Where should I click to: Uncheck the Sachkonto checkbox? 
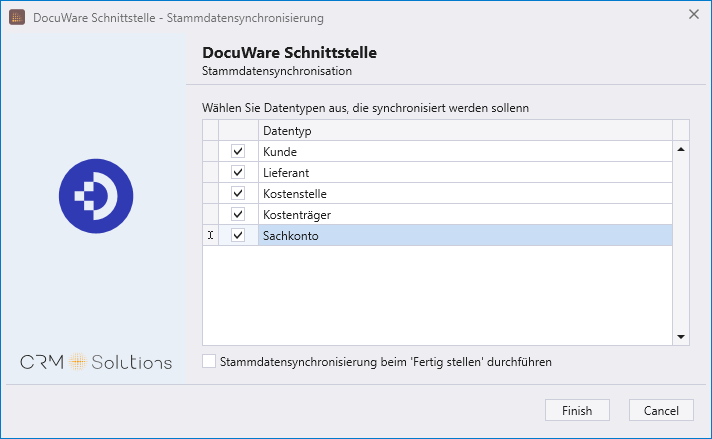click(238, 235)
